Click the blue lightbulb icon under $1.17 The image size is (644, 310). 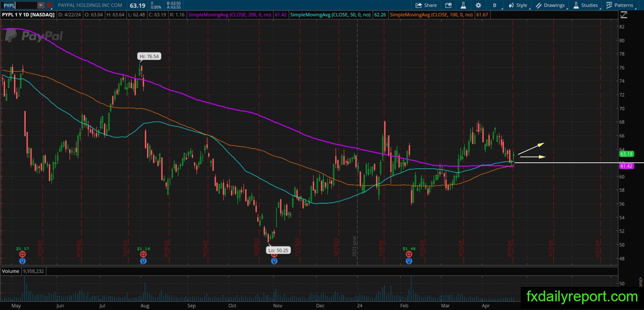click(x=22, y=261)
